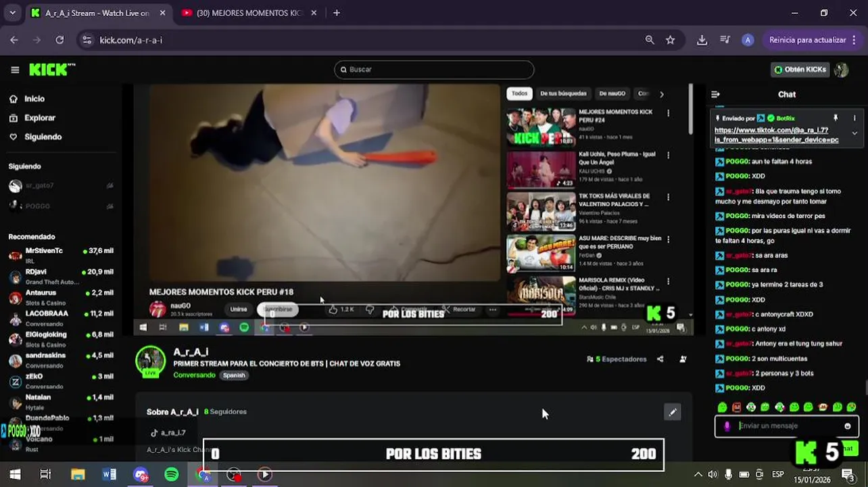Click the page vertical scrollbar thumb
The image size is (868, 487).
(865, 389)
